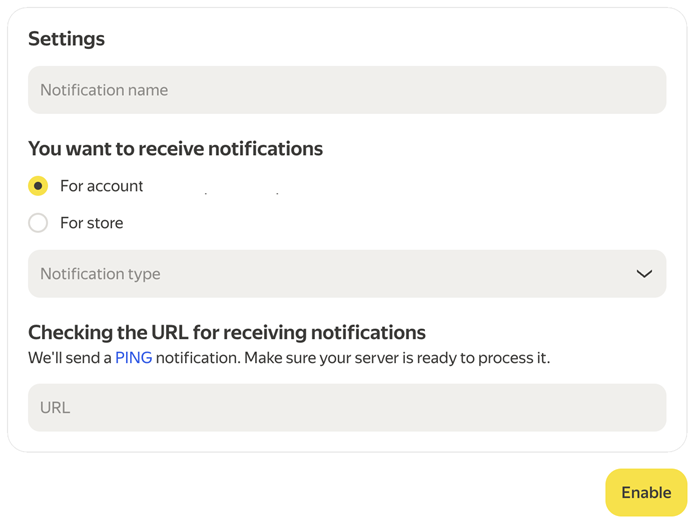Submit the settings with Enable
Image resolution: width=694 pixels, height=524 pixels.
[x=645, y=493]
